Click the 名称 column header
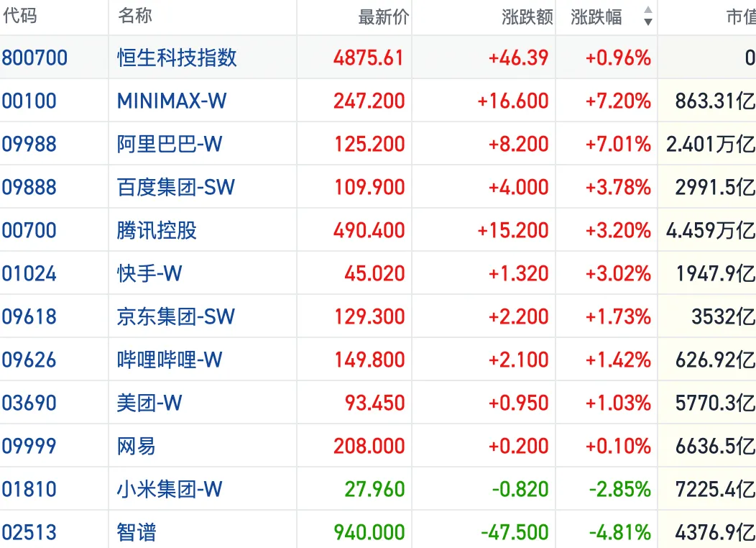The width and height of the screenshot is (756, 548). coord(135,15)
